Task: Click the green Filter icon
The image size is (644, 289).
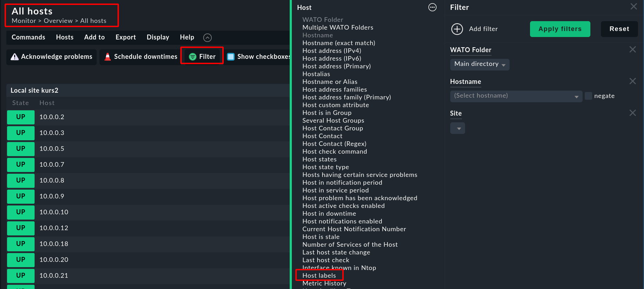Action: pyautogui.click(x=193, y=57)
